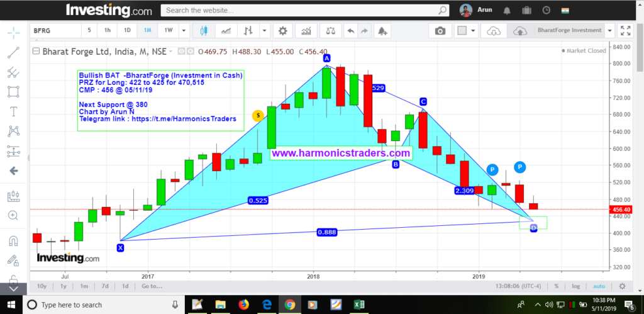644x314 pixels.
Task: Switch to line chart style
Action: 226,31
